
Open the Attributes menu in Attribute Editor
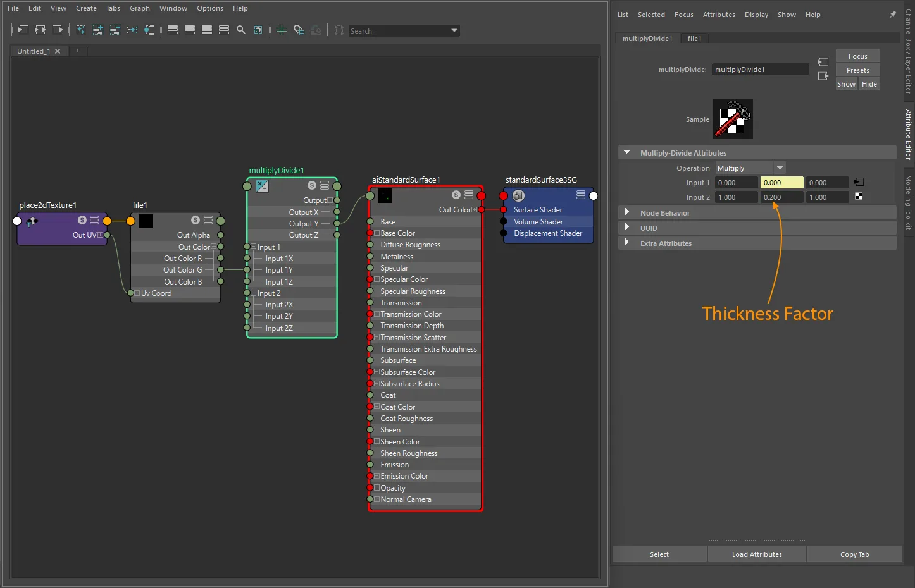pyautogui.click(x=719, y=15)
